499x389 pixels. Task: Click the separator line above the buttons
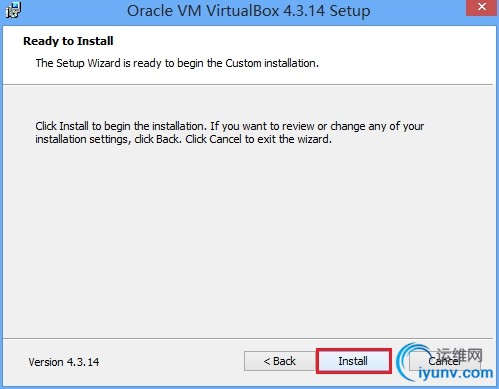click(248, 339)
